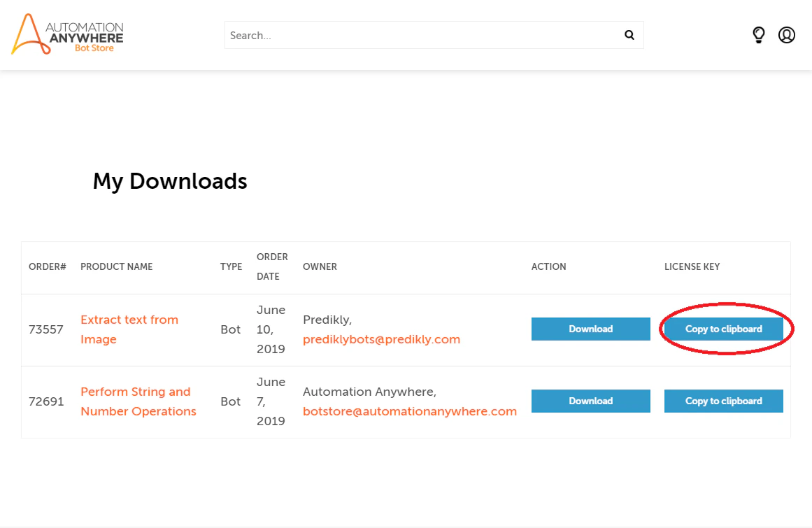Open Perform String and Number Operations link
The height and width of the screenshot is (528, 812).
pos(138,401)
